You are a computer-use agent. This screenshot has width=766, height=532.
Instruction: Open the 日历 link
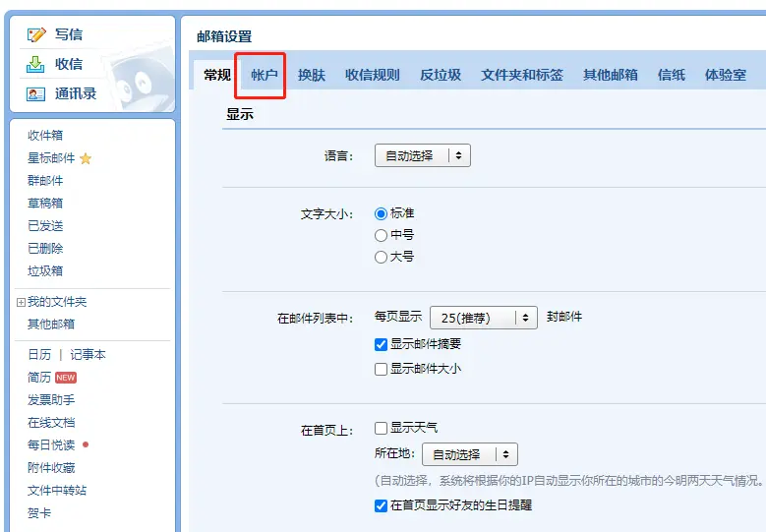pos(39,355)
